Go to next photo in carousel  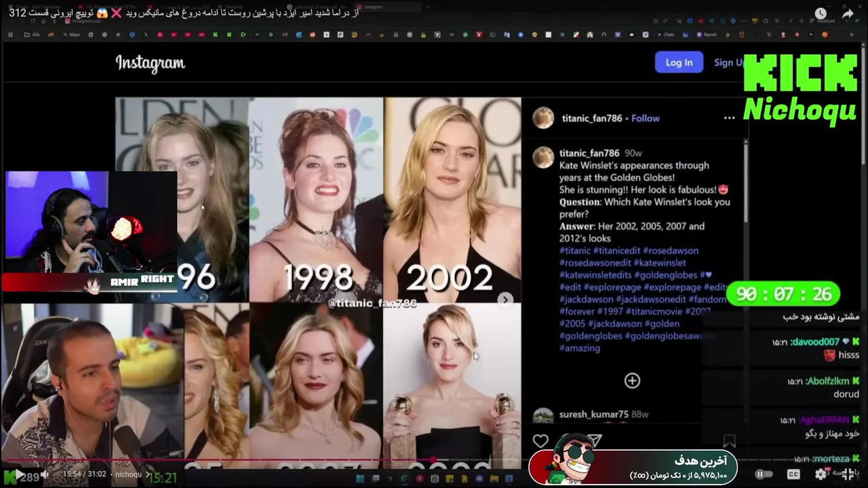pos(505,299)
